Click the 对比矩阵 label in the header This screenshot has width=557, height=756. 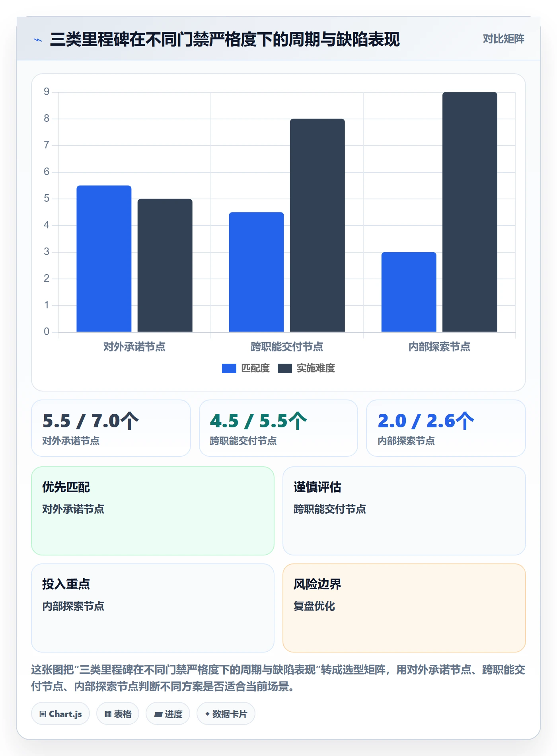[503, 39]
